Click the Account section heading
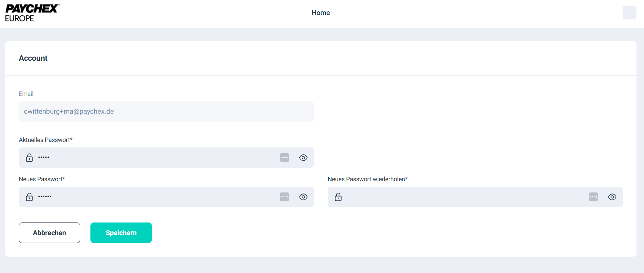644x273 pixels. click(x=33, y=58)
